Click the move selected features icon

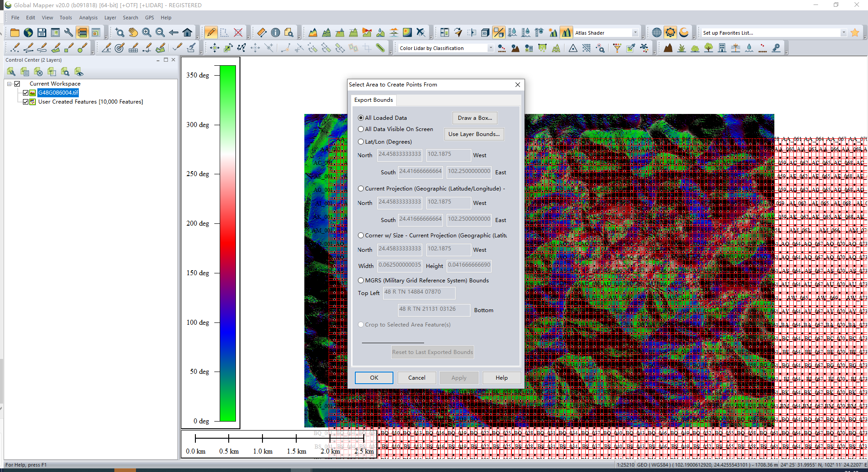point(215,48)
